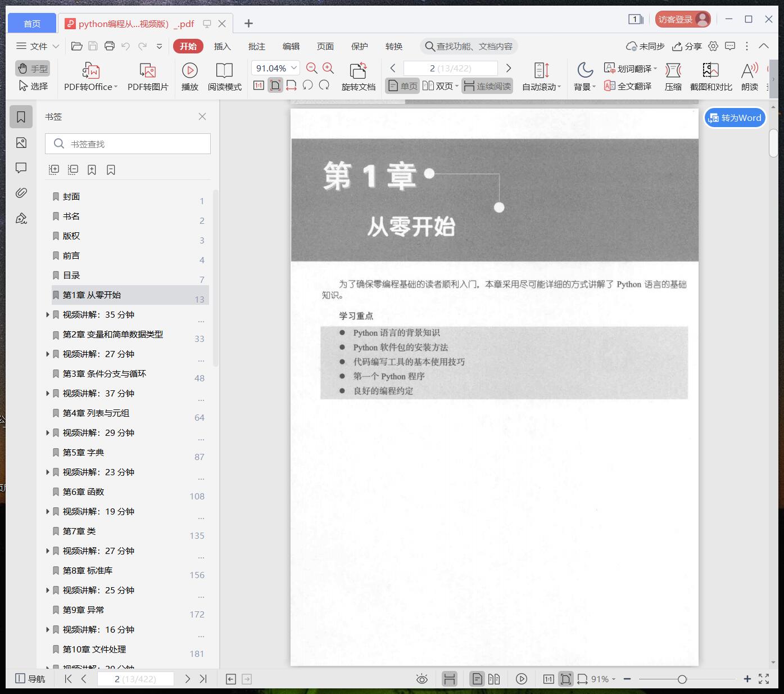Click the Open file folder icon
The image size is (784, 694).
(x=77, y=46)
